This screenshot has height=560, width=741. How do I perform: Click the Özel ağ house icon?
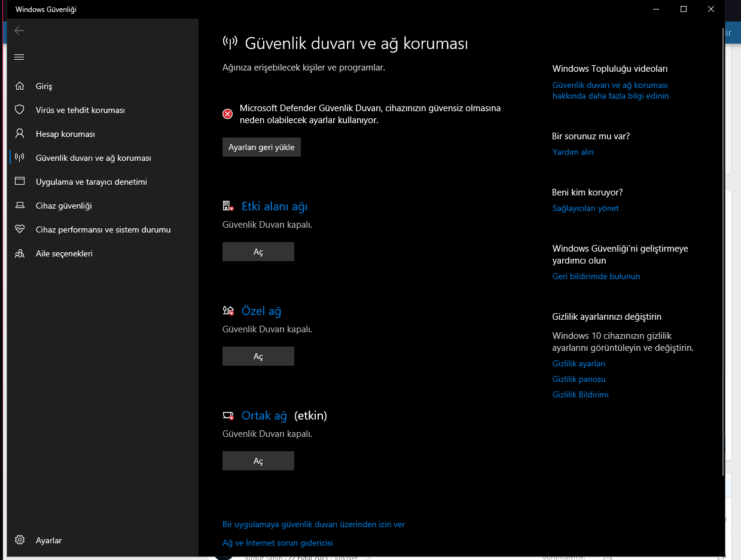coord(228,311)
